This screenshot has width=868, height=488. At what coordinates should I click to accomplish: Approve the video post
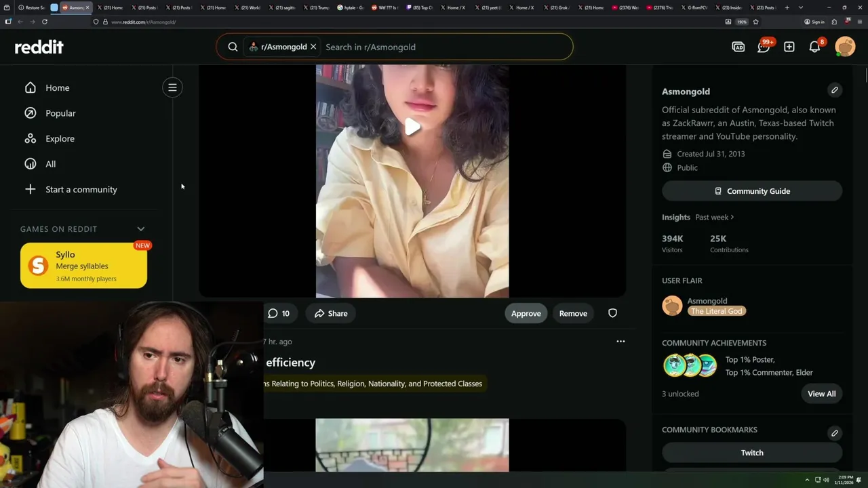tap(526, 313)
